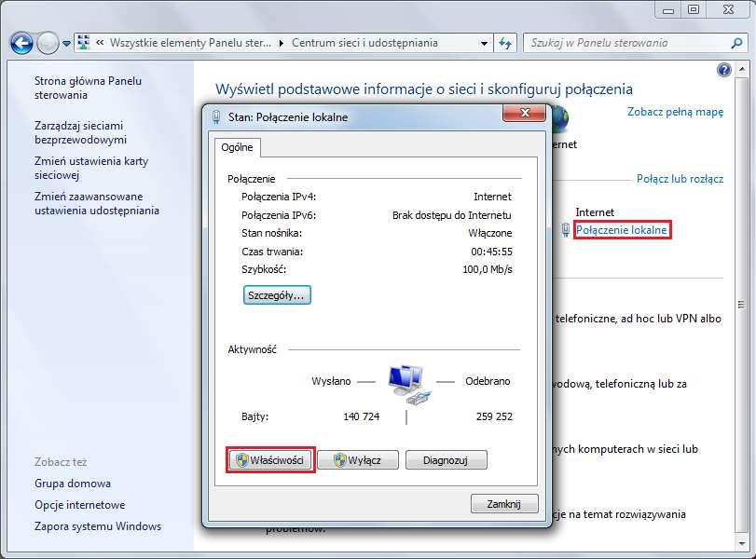Expand the address bar history dropdown

click(484, 44)
